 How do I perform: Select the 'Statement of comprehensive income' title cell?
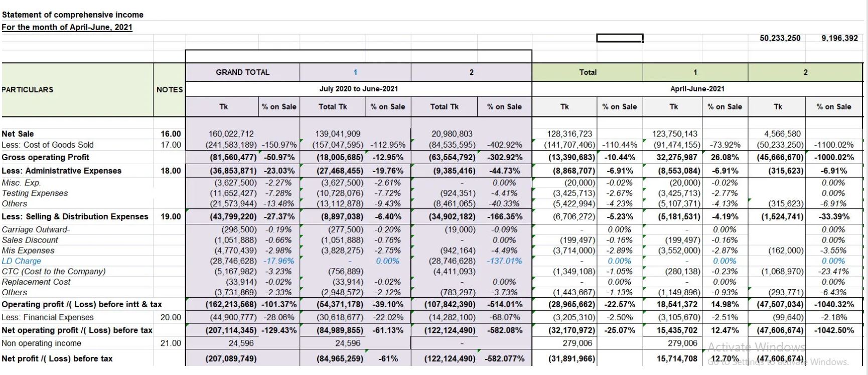point(72,15)
